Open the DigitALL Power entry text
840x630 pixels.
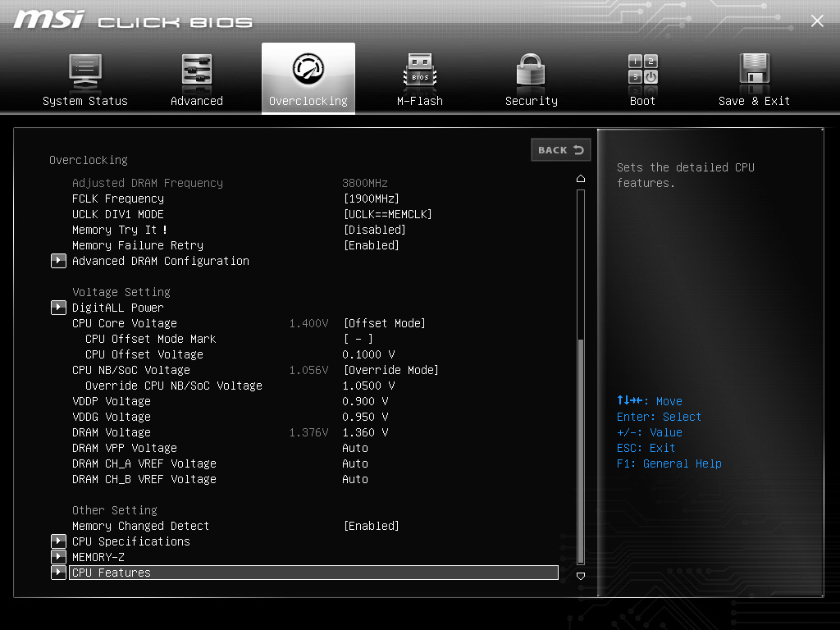pyautogui.click(x=118, y=308)
